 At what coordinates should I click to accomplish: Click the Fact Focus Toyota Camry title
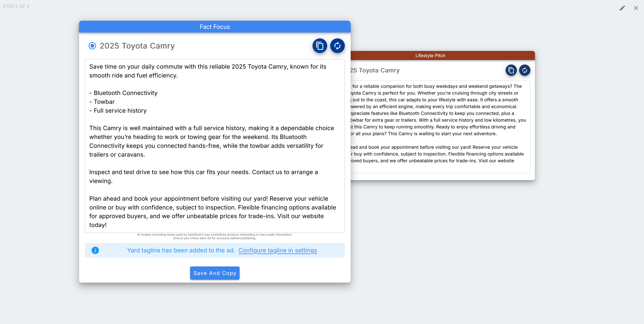pos(137,46)
